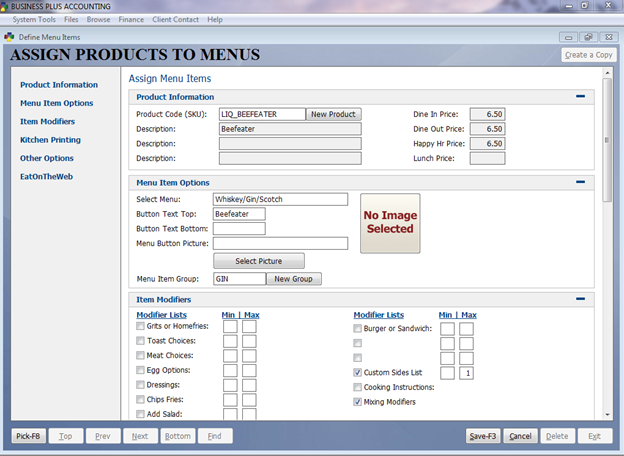Click the vertical scrollbar up arrow
The width and height of the screenshot is (624, 456).
(x=607, y=73)
